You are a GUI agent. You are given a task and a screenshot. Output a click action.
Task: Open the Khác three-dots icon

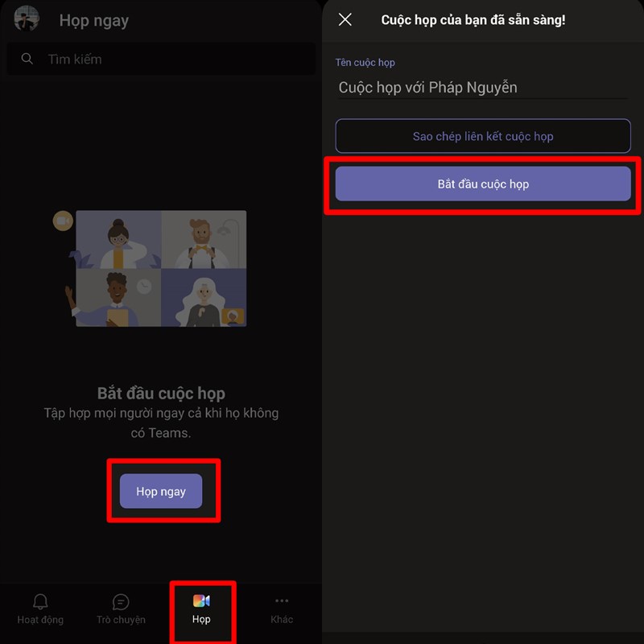282,601
